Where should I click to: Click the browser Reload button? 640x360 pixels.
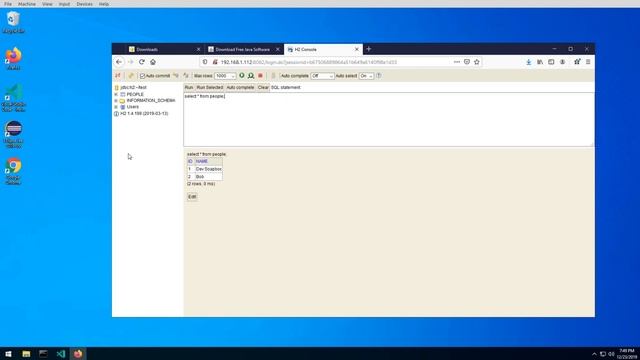coord(142,62)
